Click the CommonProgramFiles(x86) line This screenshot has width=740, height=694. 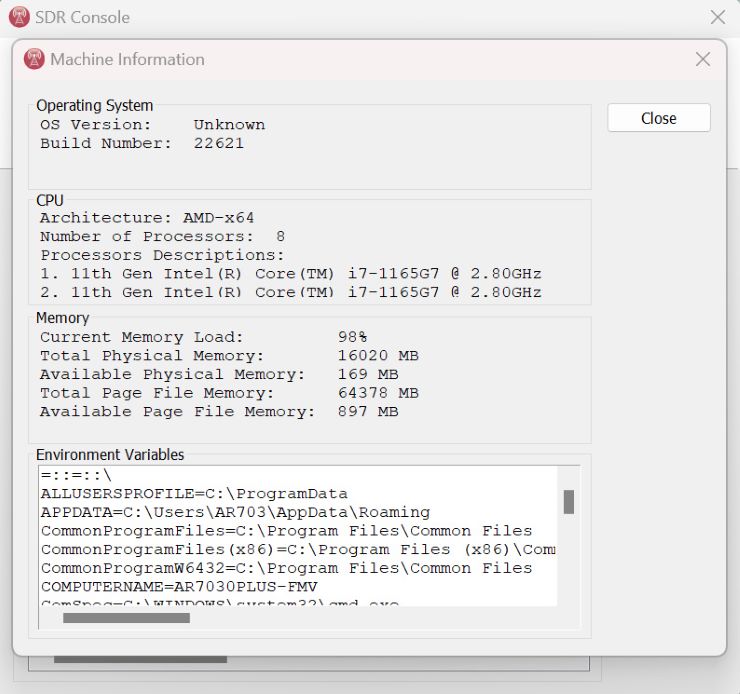tap(298, 550)
